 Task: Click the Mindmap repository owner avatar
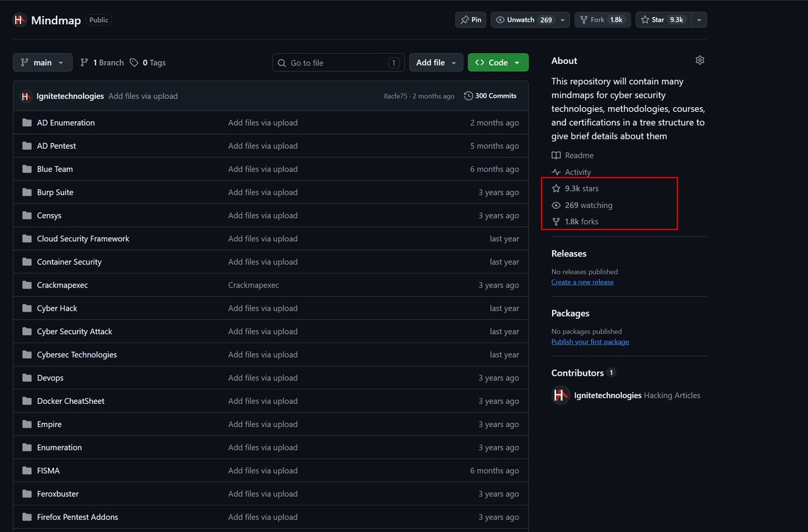pyautogui.click(x=19, y=20)
